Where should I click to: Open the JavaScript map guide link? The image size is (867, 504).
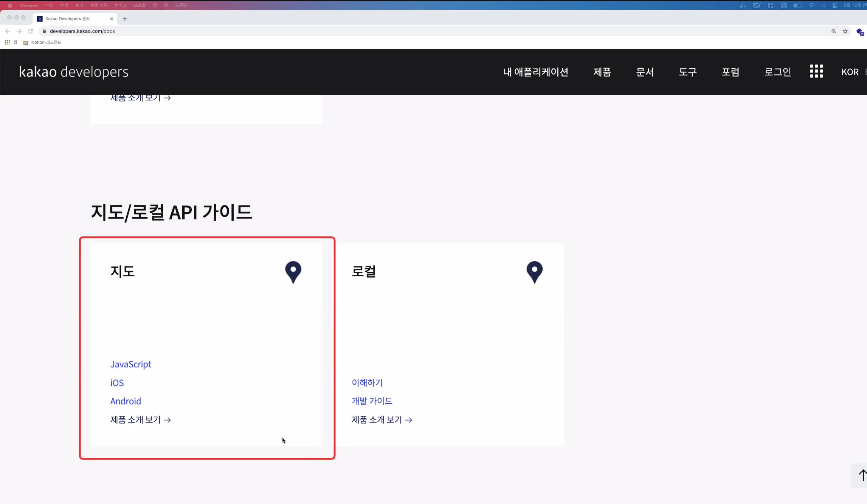[x=131, y=364]
